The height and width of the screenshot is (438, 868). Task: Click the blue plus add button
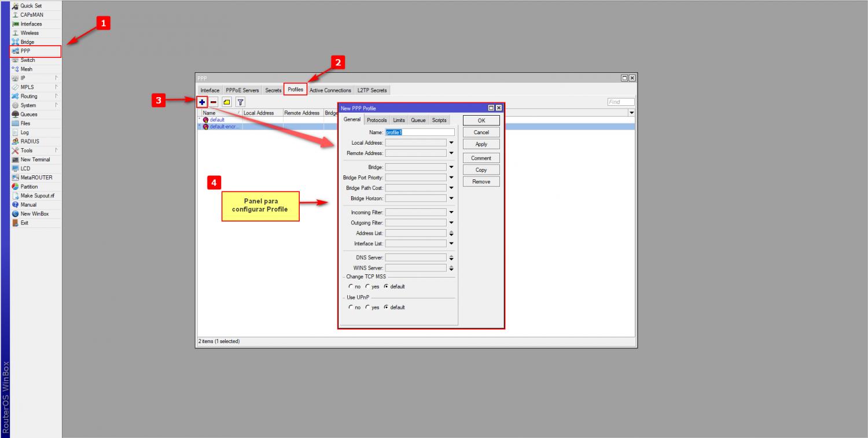pyautogui.click(x=202, y=102)
